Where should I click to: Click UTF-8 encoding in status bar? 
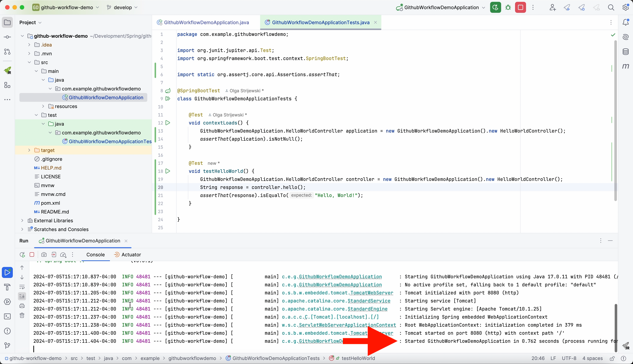tap(569, 359)
